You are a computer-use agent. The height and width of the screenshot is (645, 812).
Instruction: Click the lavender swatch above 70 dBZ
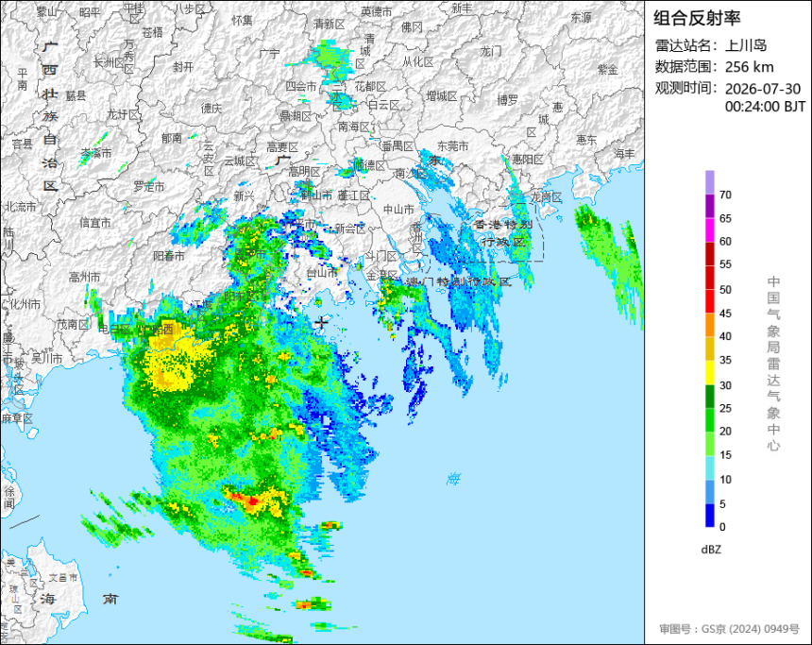point(709,182)
